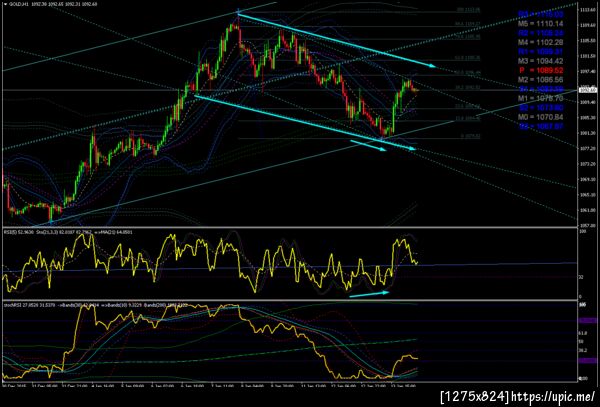
Task: Click the red pivot P = 1089.52 label
Action: pyautogui.click(x=541, y=70)
